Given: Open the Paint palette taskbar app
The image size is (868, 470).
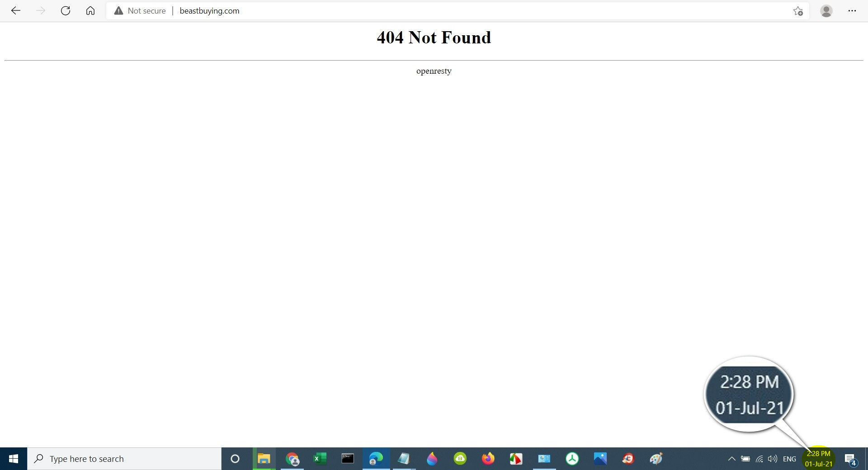Looking at the screenshot, I should pyautogui.click(x=656, y=459).
